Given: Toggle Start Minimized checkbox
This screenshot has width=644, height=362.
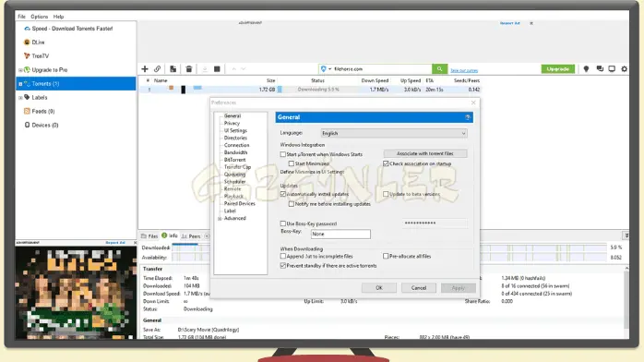Looking at the screenshot, I should [x=292, y=163].
